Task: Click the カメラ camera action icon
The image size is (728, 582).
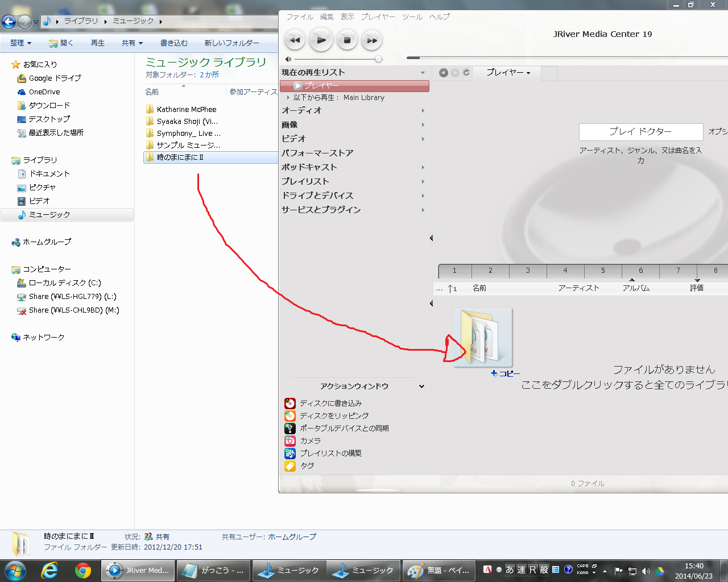Action: click(x=290, y=441)
